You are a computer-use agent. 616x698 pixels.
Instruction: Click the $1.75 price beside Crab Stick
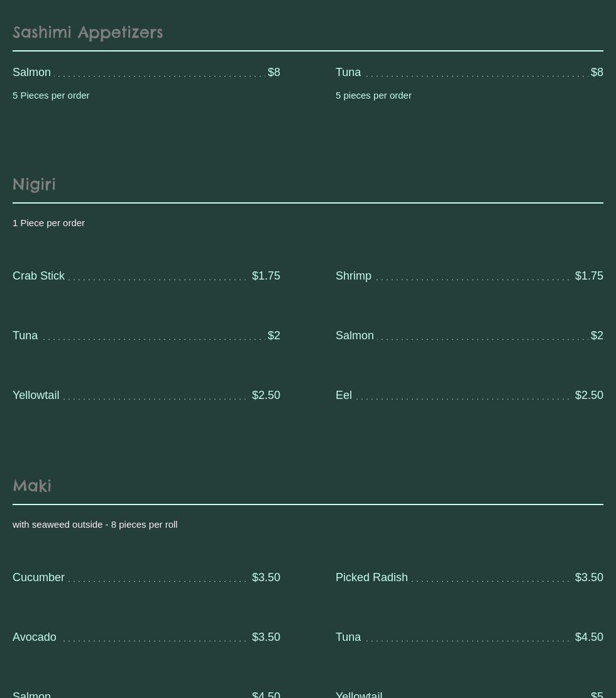(266, 276)
